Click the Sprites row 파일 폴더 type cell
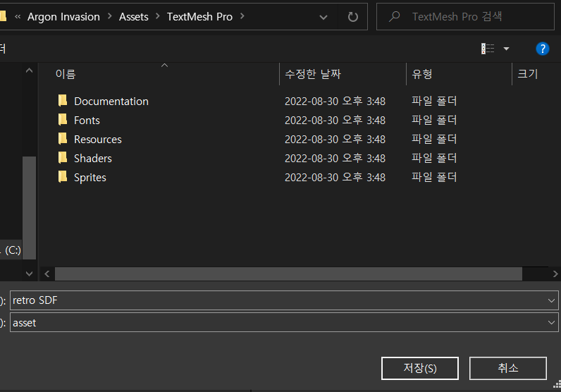Viewport: 561px width, 392px height. click(434, 177)
